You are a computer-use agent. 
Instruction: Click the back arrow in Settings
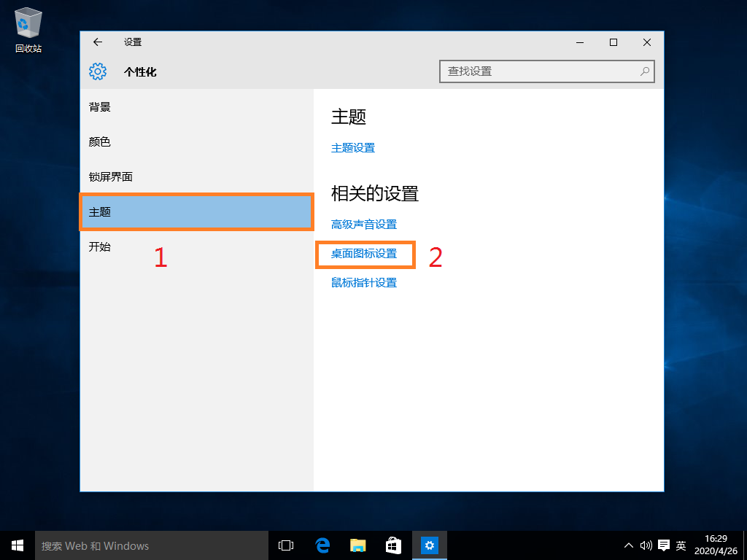[97, 42]
